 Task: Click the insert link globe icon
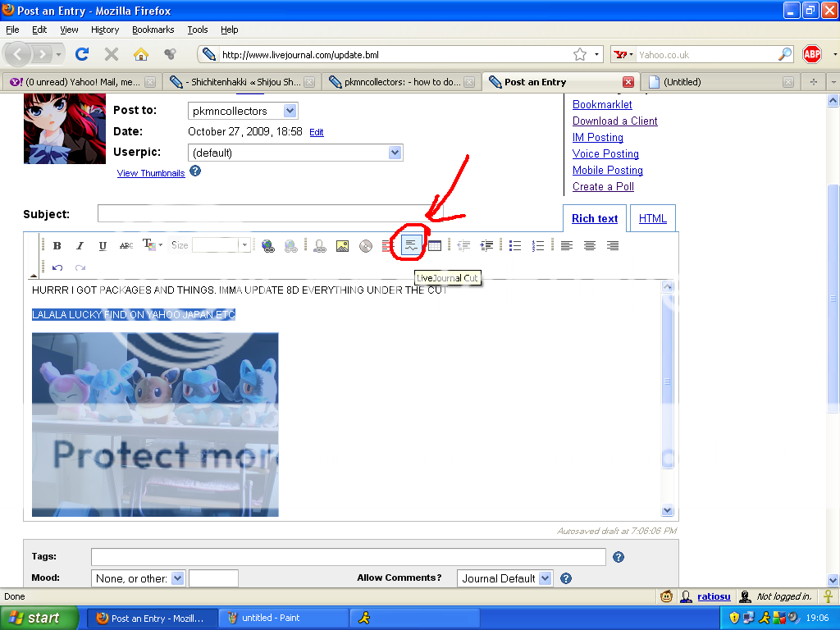click(x=268, y=245)
